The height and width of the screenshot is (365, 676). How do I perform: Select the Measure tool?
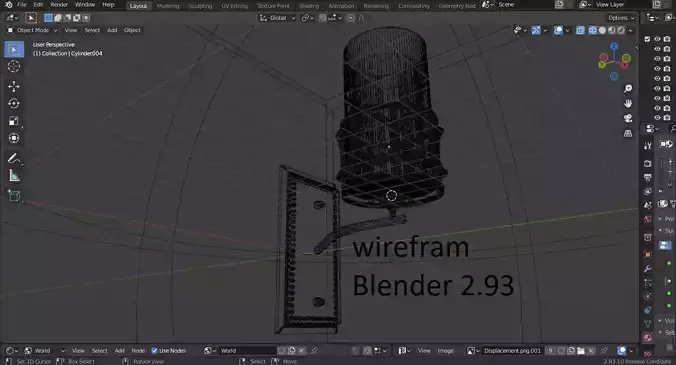coord(14,176)
